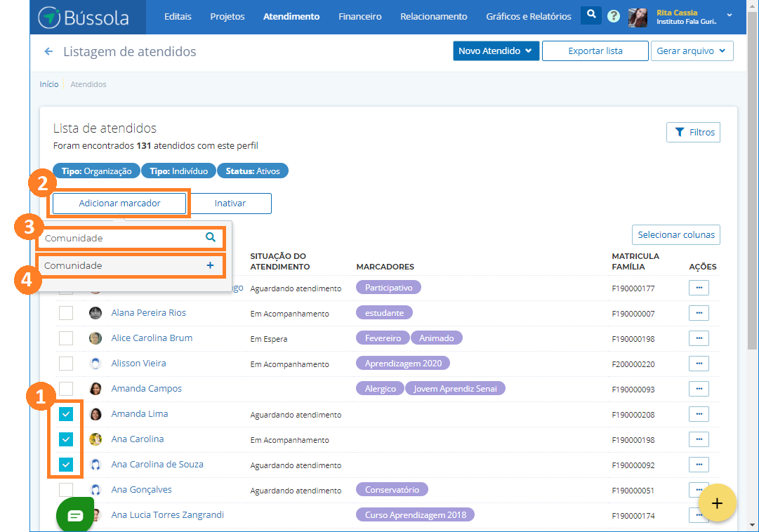The height and width of the screenshot is (532, 759).
Task: Open actions menu for Ana Carolina
Action: pyautogui.click(x=699, y=439)
